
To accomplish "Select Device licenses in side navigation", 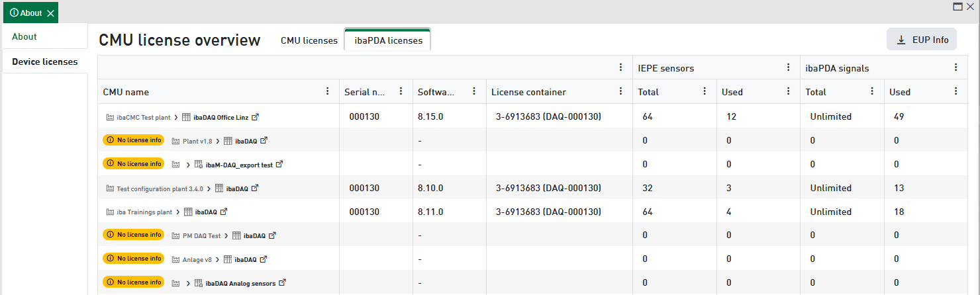I will tap(45, 62).
